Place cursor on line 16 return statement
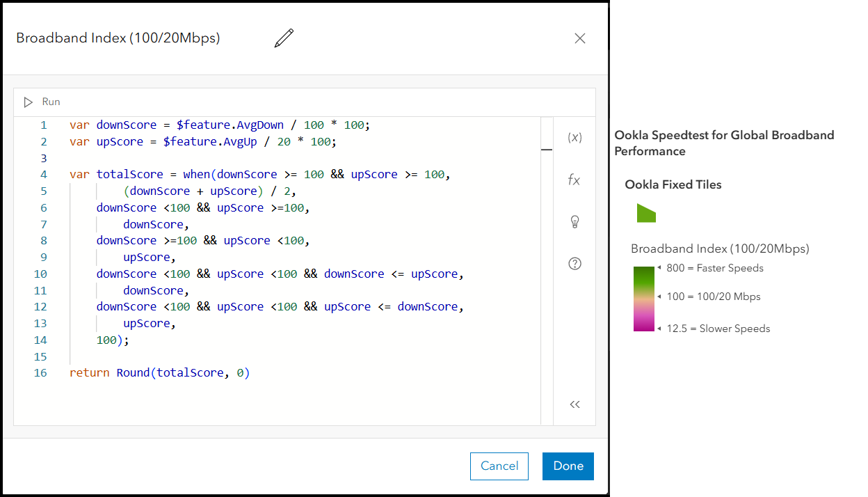The height and width of the screenshot is (497, 868). pyautogui.click(x=159, y=373)
